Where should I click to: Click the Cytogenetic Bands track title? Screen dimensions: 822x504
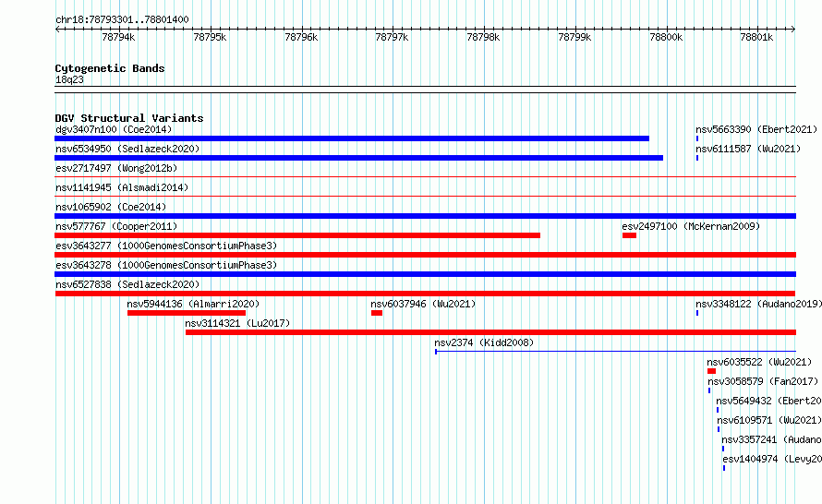[110, 68]
